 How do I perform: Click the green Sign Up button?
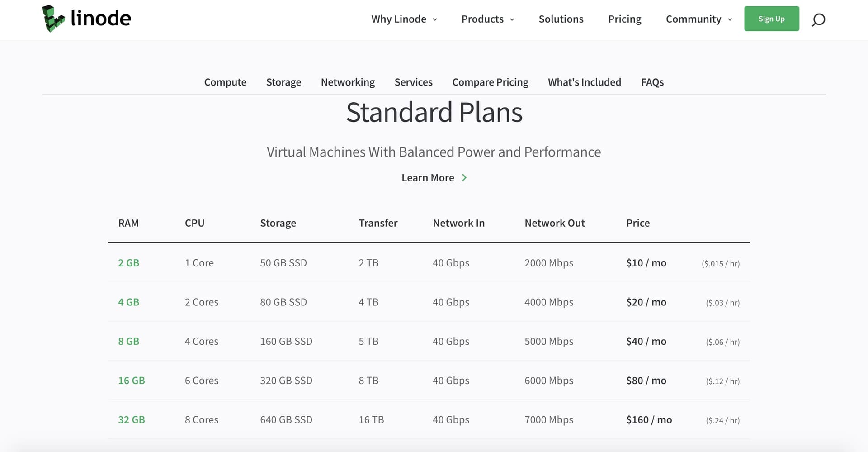(771, 19)
